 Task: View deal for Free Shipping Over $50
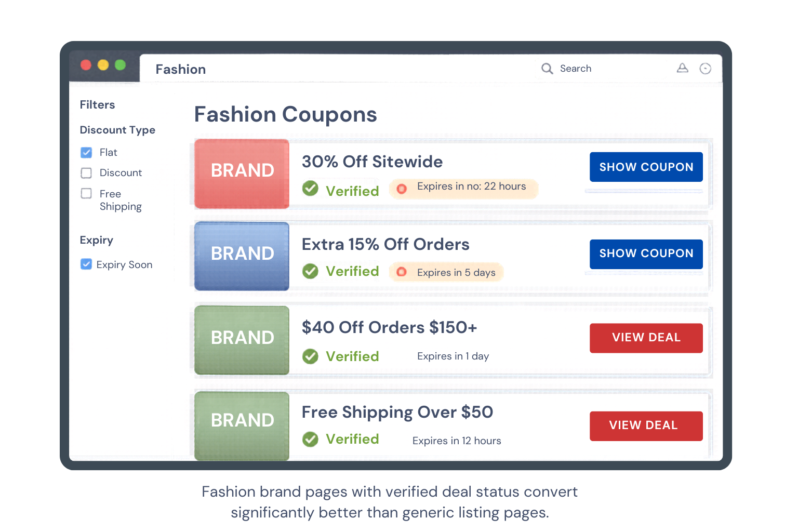pyautogui.click(x=646, y=425)
